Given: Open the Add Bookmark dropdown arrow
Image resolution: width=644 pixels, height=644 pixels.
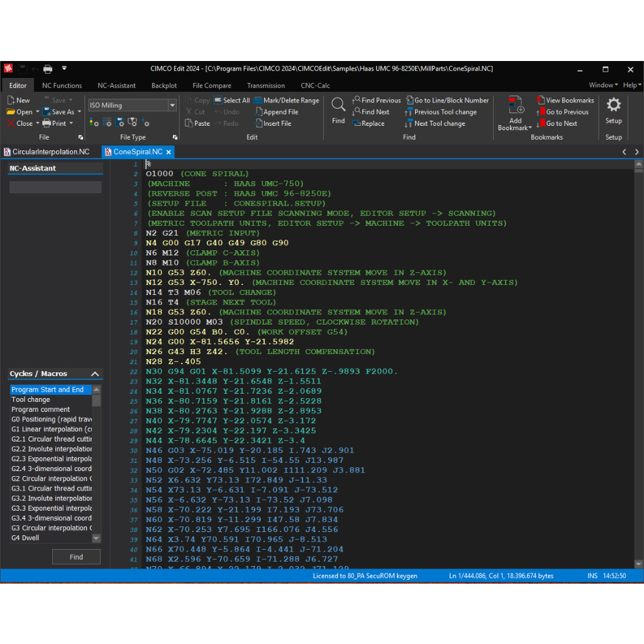Looking at the screenshot, I should click(x=530, y=128).
